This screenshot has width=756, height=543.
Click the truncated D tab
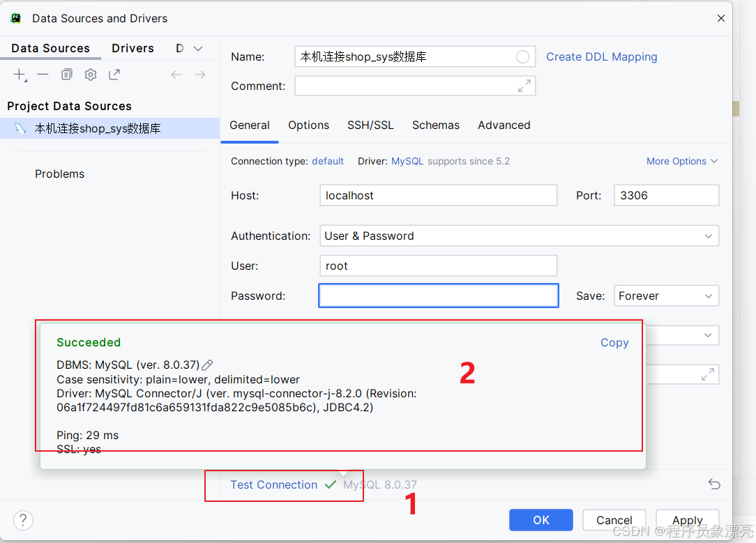click(x=179, y=48)
